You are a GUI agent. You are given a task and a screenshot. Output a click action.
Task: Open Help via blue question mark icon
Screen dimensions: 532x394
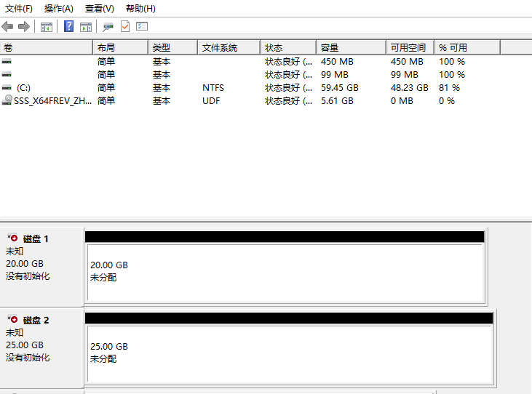(x=69, y=27)
